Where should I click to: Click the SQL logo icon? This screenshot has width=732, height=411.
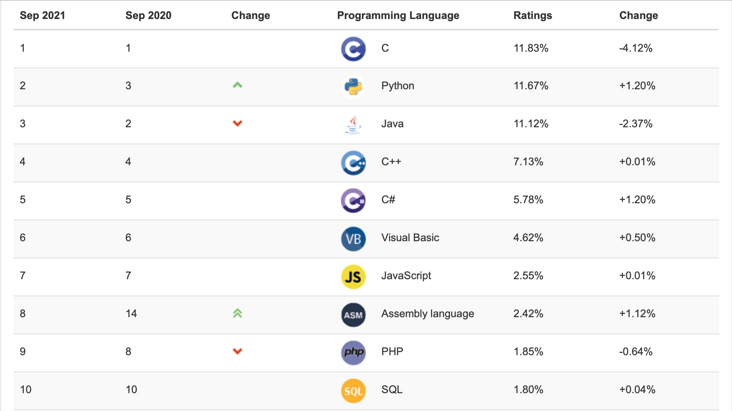pos(353,390)
